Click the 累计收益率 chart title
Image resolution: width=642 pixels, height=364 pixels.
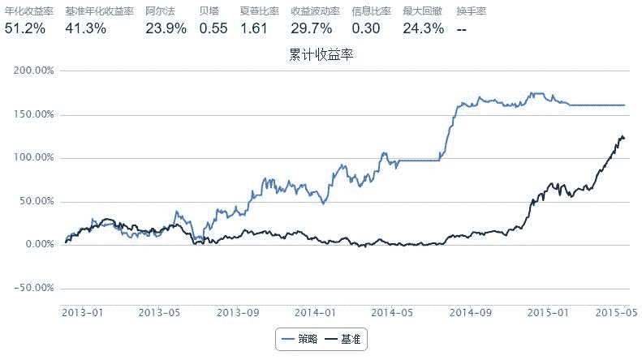coord(321,55)
